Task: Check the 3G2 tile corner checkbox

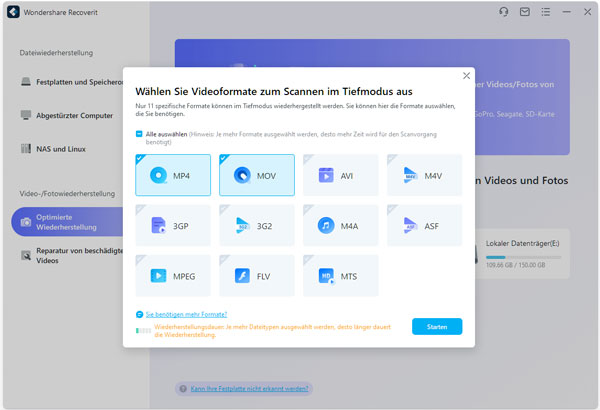Action: point(223,208)
